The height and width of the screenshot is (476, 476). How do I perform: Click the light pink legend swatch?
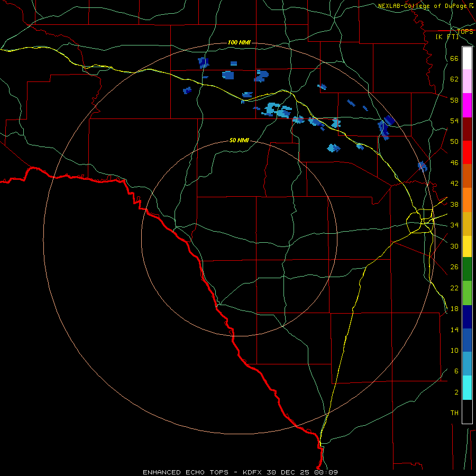pyautogui.click(x=467, y=81)
